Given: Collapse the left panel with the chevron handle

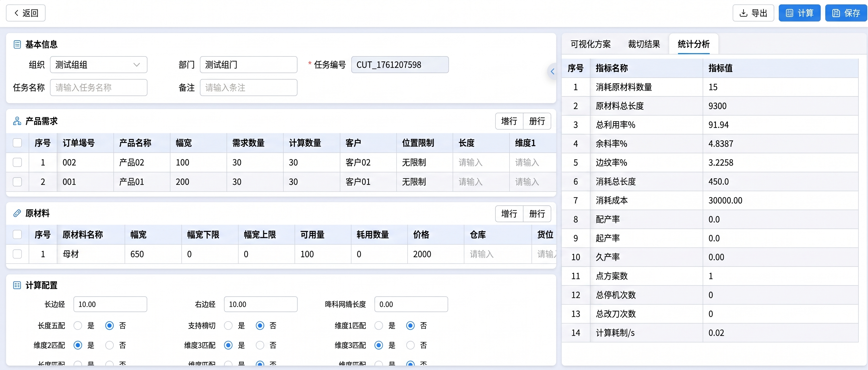Looking at the screenshot, I should pyautogui.click(x=552, y=71).
